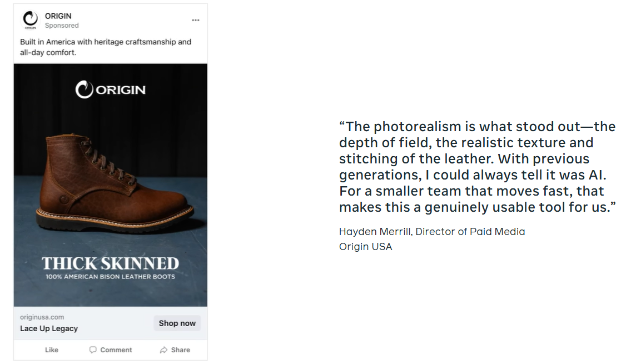Click the Origin USA company text
Screen dimensions: 621x364
click(366, 247)
